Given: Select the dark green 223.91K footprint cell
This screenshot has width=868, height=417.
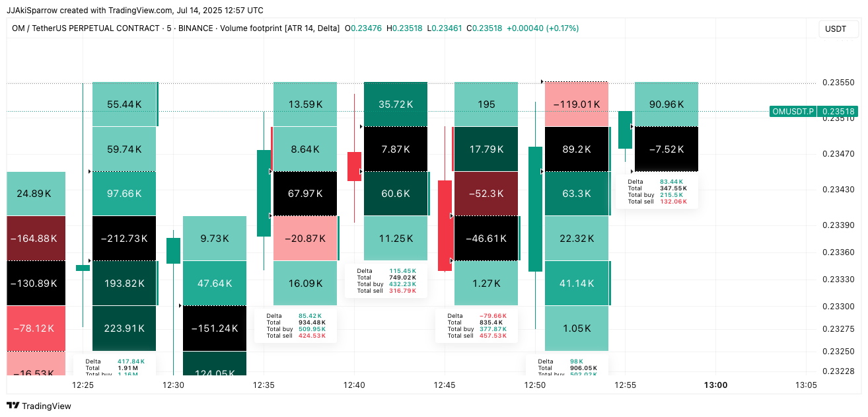Looking at the screenshot, I should (x=124, y=328).
